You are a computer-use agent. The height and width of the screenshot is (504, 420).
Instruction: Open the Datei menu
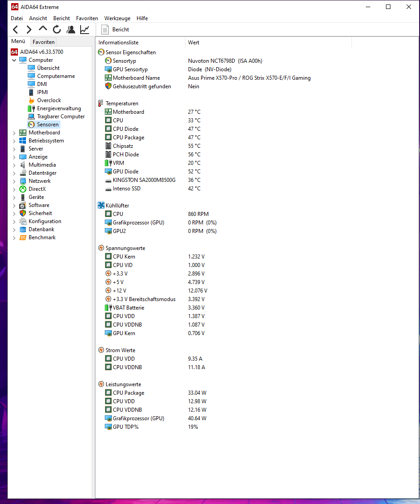(x=17, y=18)
